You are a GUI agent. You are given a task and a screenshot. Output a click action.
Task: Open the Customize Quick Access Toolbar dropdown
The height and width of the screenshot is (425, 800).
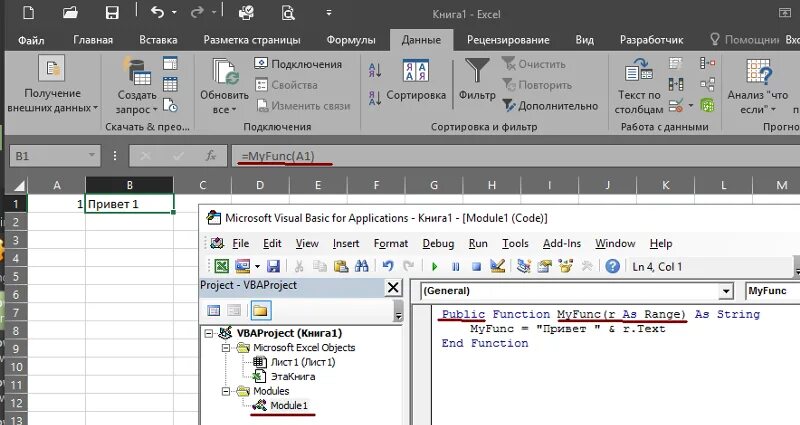click(x=329, y=13)
